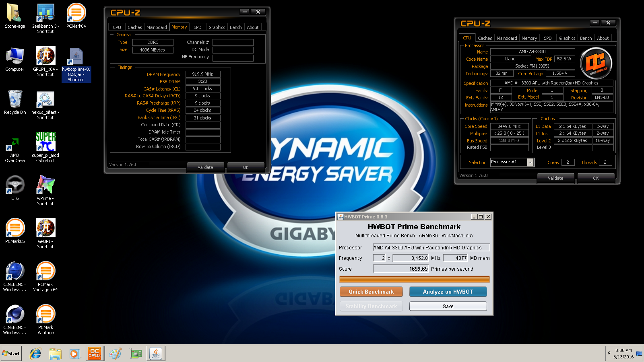Image resolution: width=644 pixels, height=362 pixels.
Task: Click the Processor name field in HWBOT Prime
Action: 431,247
